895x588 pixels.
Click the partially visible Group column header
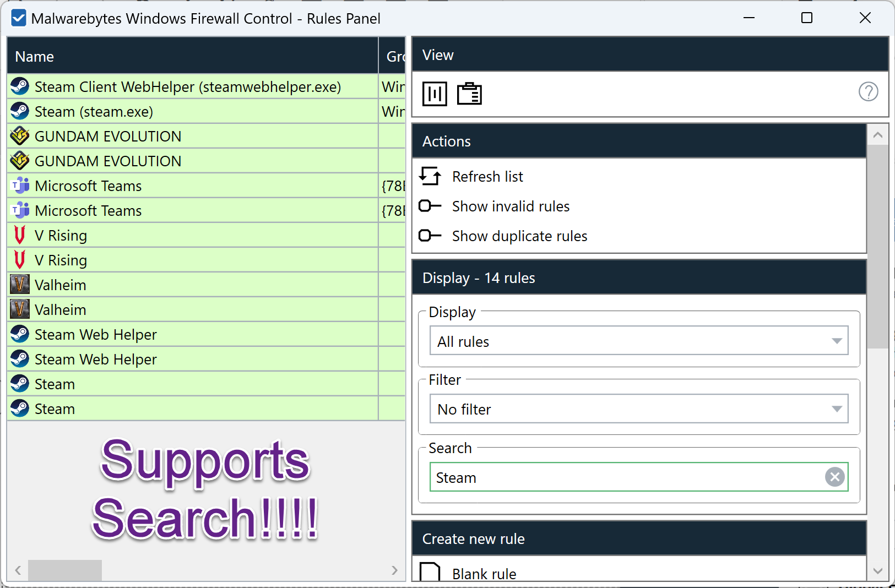click(392, 56)
